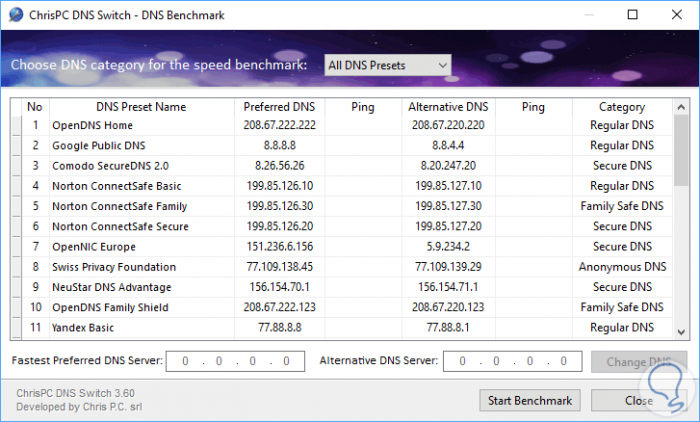This screenshot has height=422, width=700.
Task: Click alternative DNS 156.154.71.1
Action: pos(448,287)
